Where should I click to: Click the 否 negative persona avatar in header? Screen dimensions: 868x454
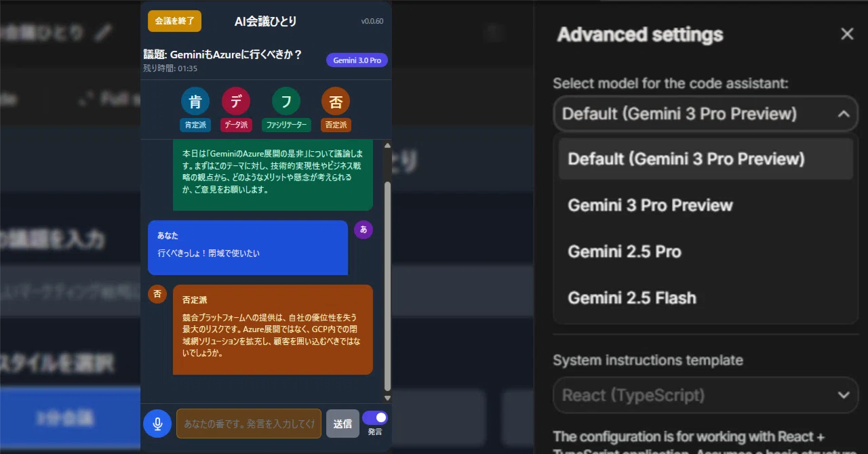tap(336, 102)
